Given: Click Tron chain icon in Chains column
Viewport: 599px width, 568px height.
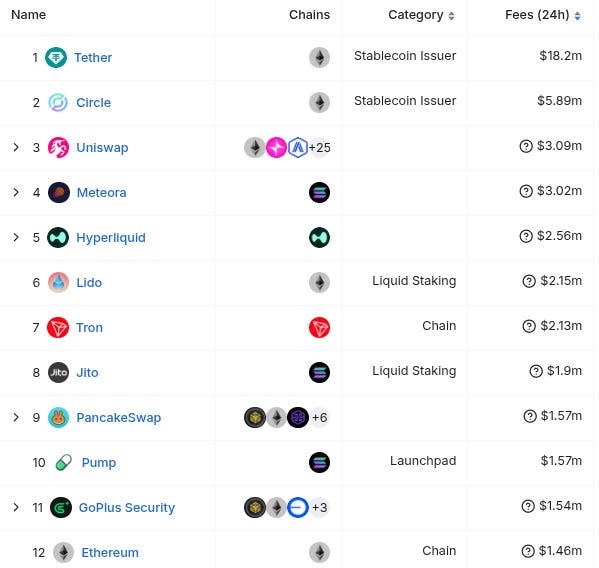Looking at the screenshot, I should pos(319,328).
